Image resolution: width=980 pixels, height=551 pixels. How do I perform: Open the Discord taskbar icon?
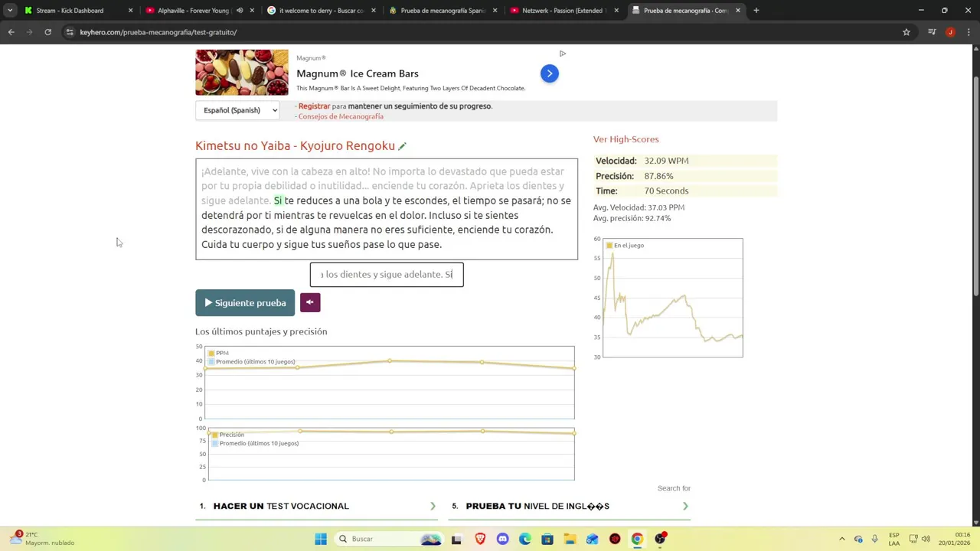pos(502,539)
